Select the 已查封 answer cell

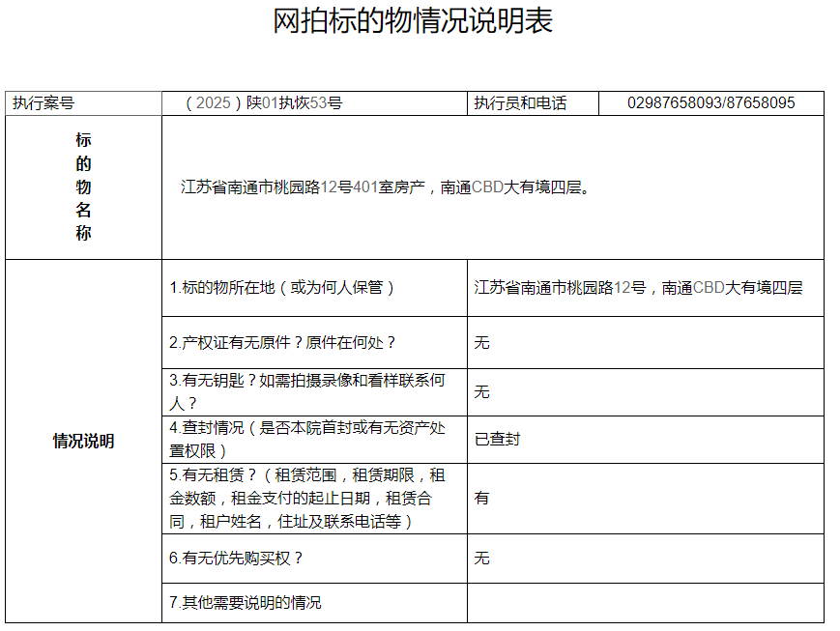coord(493,440)
